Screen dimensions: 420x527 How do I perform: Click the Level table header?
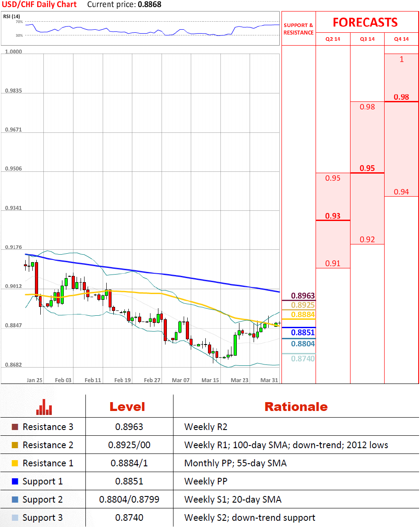(127, 407)
